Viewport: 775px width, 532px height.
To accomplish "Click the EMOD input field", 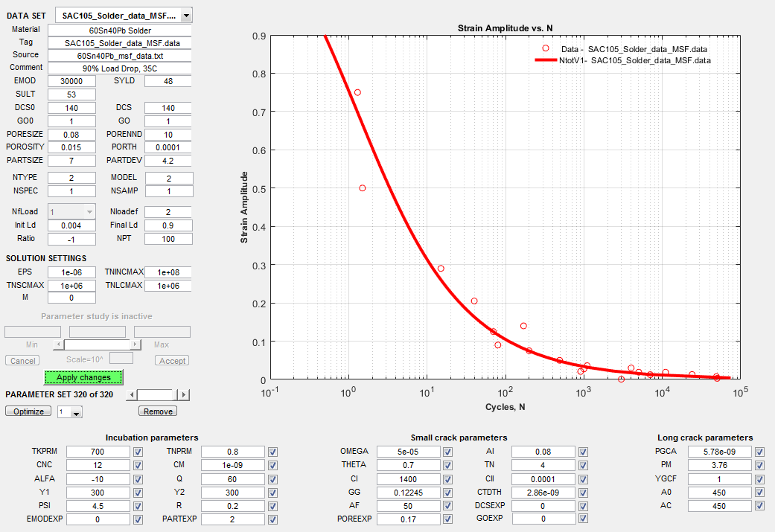I will point(71,81).
